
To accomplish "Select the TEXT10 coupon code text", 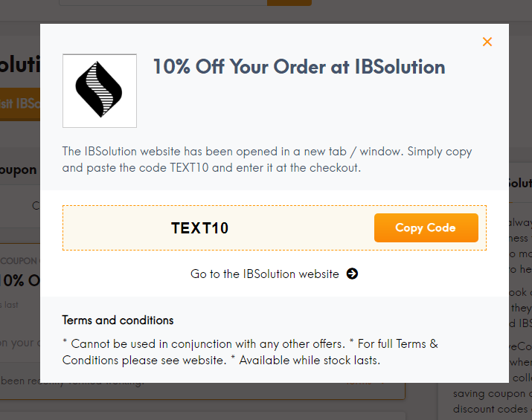I will pyautogui.click(x=199, y=228).
